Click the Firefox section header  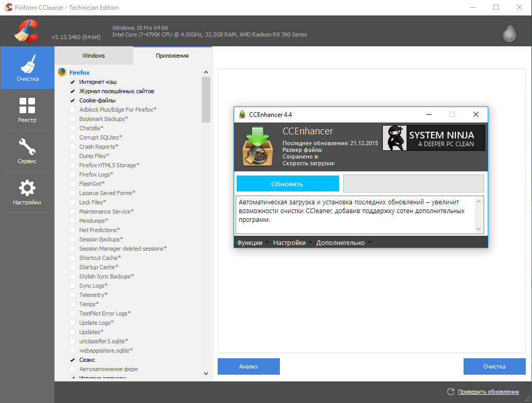point(79,73)
